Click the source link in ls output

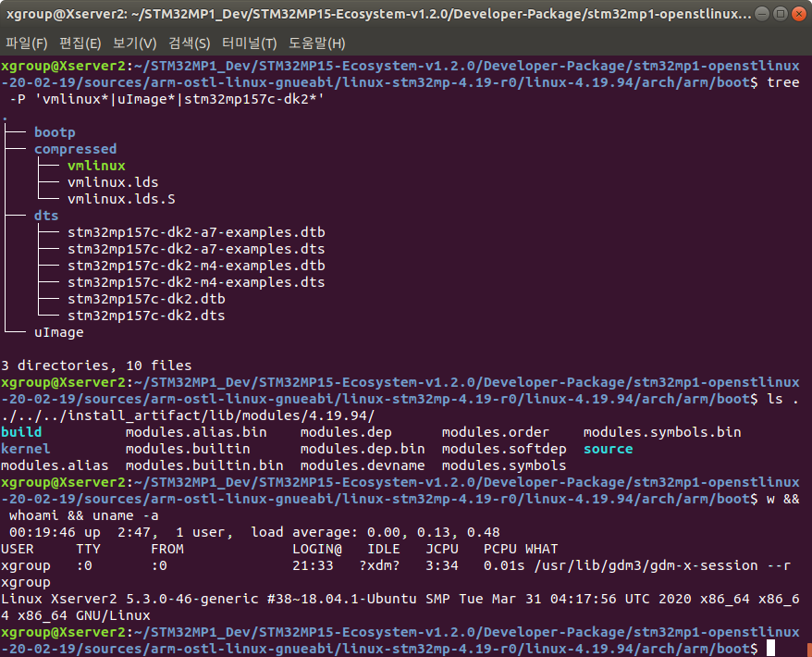609,449
